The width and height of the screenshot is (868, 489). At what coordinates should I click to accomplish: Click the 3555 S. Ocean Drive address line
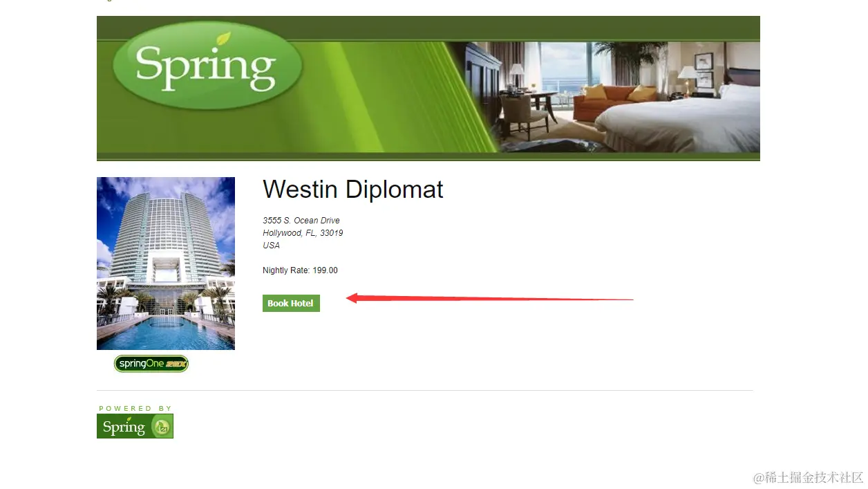pyautogui.click(x=301, y=221)
